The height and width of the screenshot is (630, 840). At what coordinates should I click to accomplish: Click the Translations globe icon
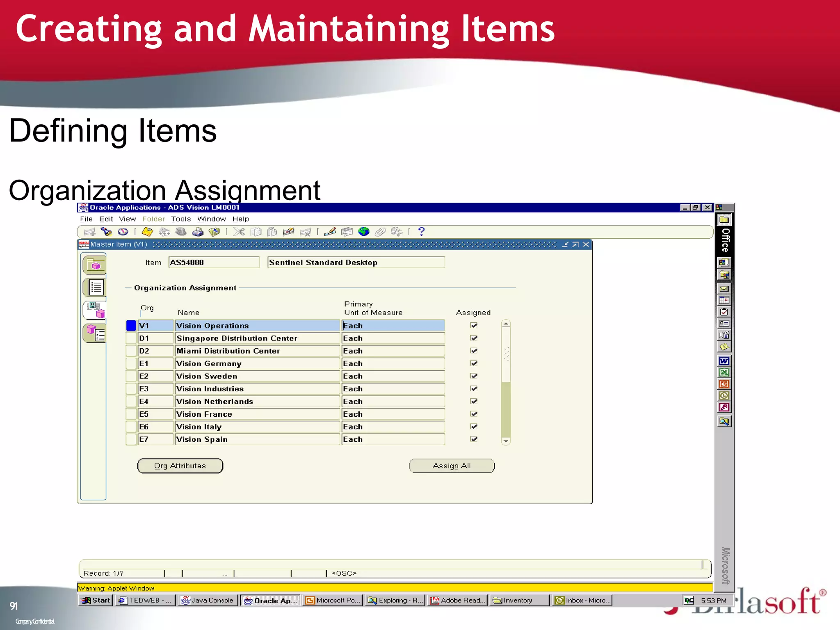coord(363,232)
